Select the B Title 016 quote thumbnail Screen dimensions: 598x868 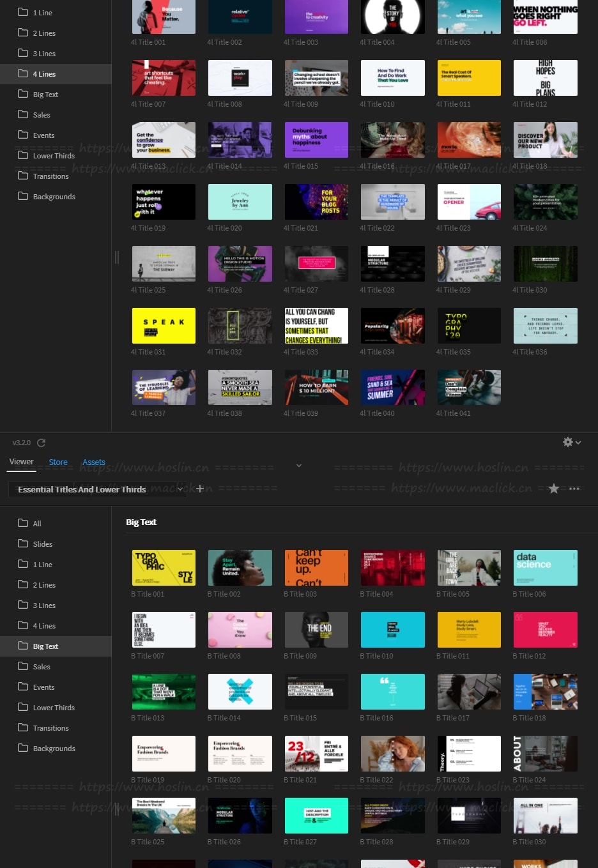393,692
